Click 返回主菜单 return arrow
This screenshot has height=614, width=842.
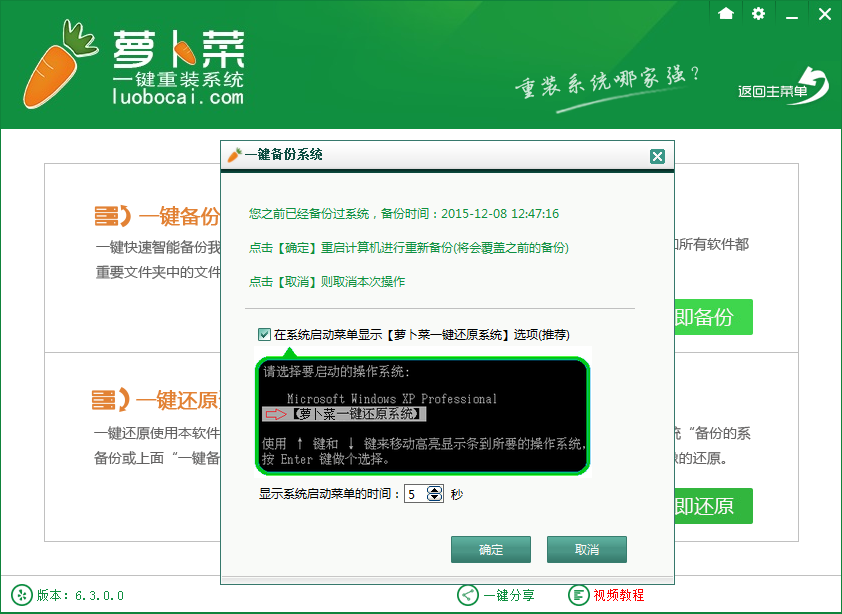tap(783, 87)
